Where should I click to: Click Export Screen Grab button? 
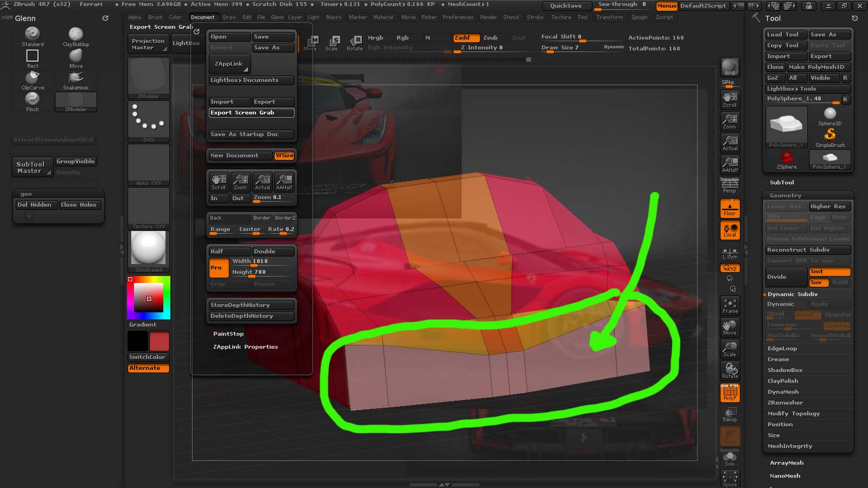[252, 113]
